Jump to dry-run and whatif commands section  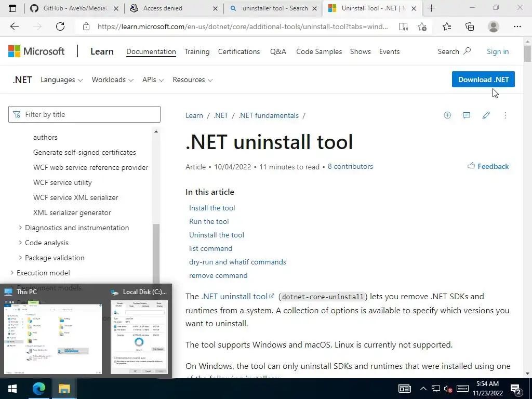(237, 262)
